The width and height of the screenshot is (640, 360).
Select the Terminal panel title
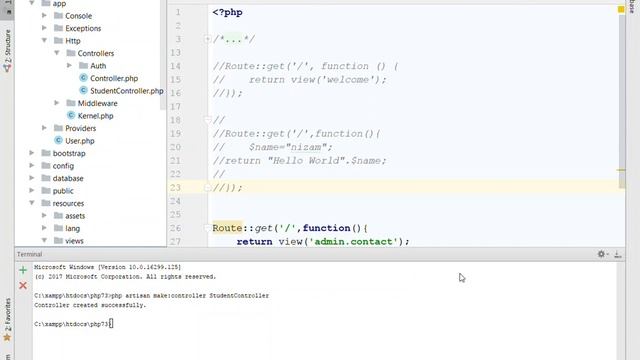(29, 254)
